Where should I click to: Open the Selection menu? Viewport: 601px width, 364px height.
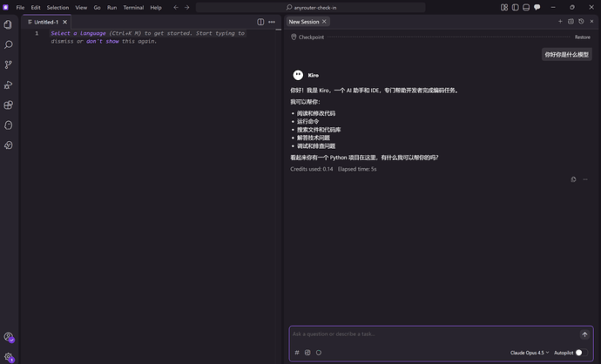click(57, 7)
